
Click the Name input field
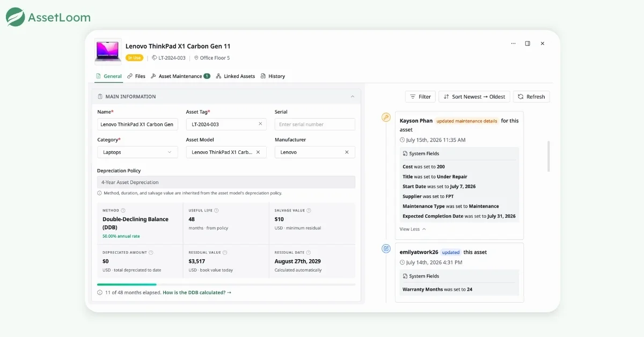pos(137,124)
